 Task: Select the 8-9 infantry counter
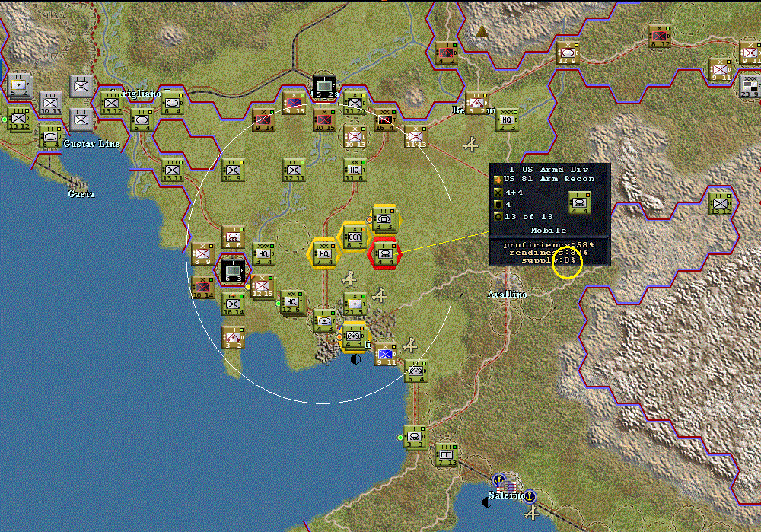coord(202,254)
